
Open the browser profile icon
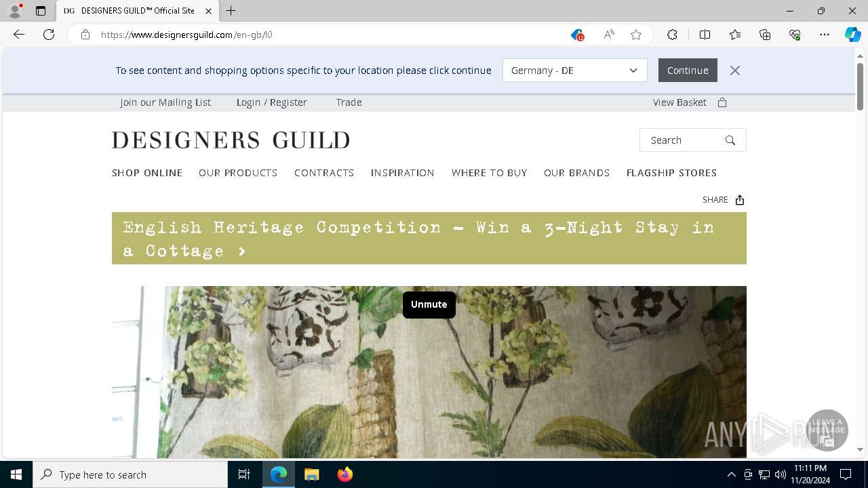click(x=15, y=11)
